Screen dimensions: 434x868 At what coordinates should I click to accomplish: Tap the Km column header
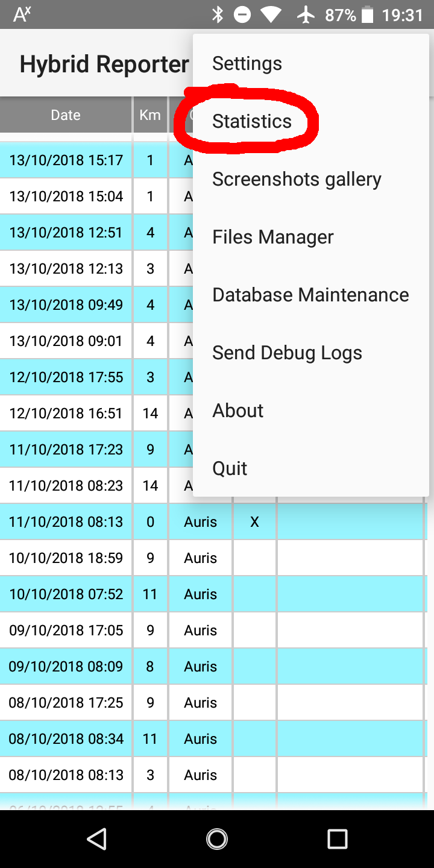coord(149,115)
